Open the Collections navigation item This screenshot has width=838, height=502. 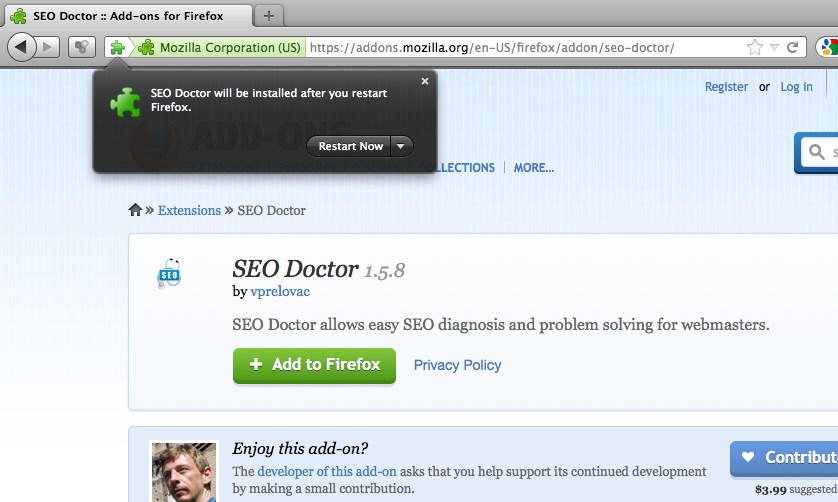456,168
